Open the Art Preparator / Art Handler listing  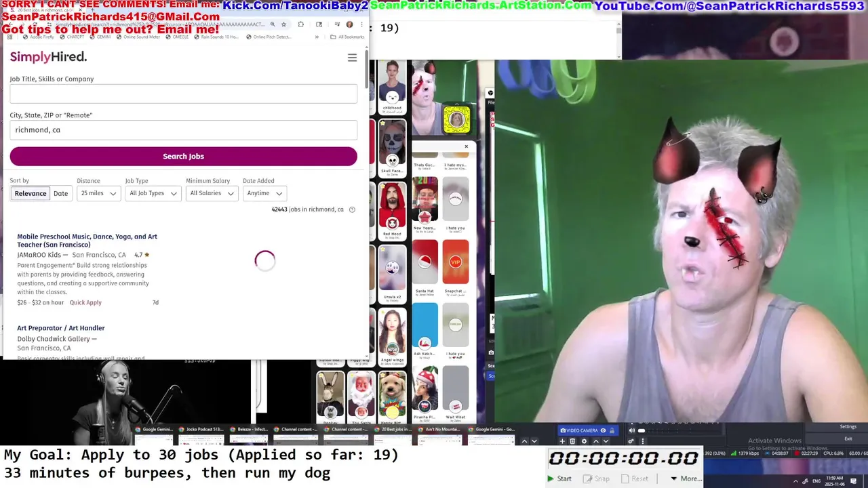[61, 328]
